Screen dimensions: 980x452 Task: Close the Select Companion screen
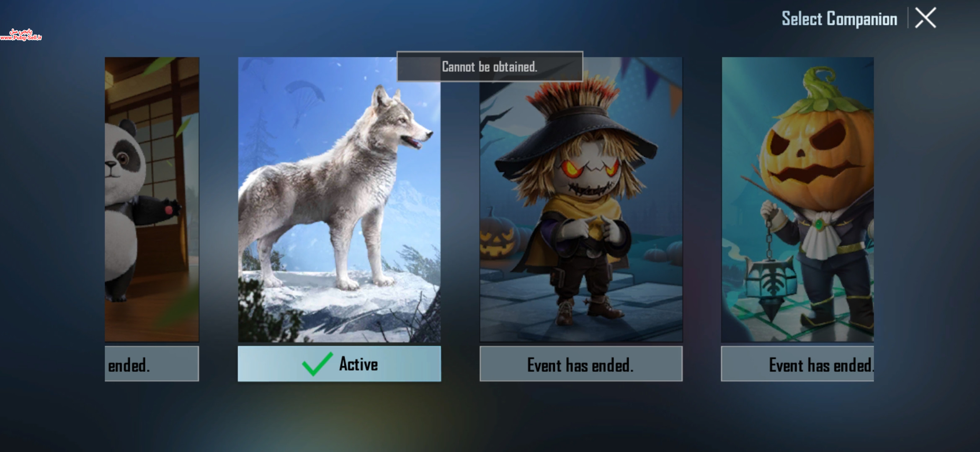[925, 18]
